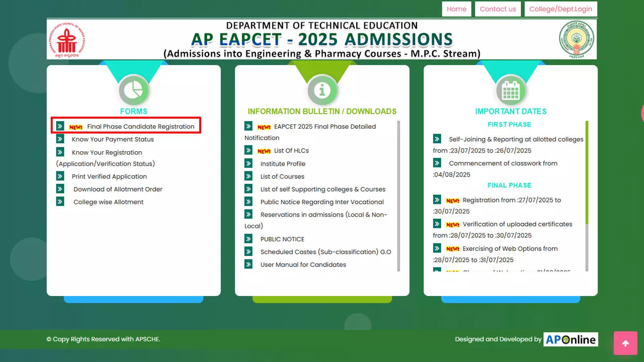This screenshot has height=362, width=644.
Task: Click arrow icon beside Reservations in admissions
Action: tap(248, 214)
